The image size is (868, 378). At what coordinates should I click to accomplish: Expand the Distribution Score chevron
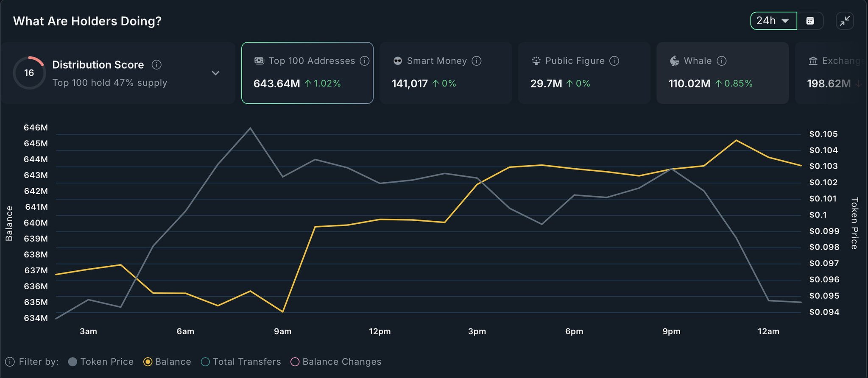pos(215,73)
